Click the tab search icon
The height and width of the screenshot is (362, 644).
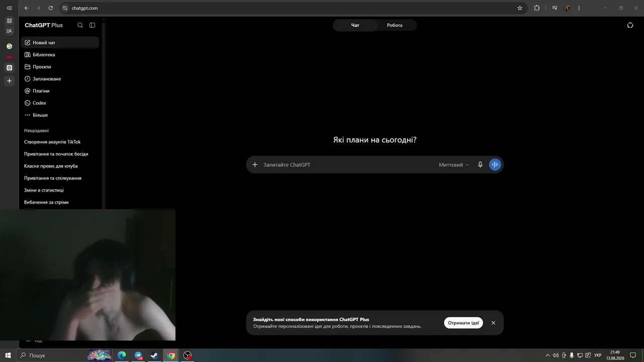coord(9,31)
